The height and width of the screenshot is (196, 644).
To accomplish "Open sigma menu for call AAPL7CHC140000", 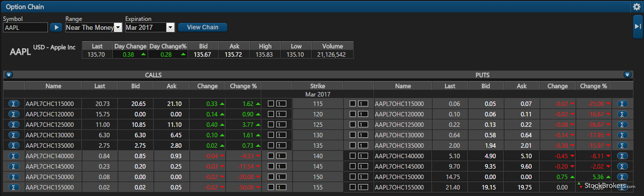I will click(14, 156).
